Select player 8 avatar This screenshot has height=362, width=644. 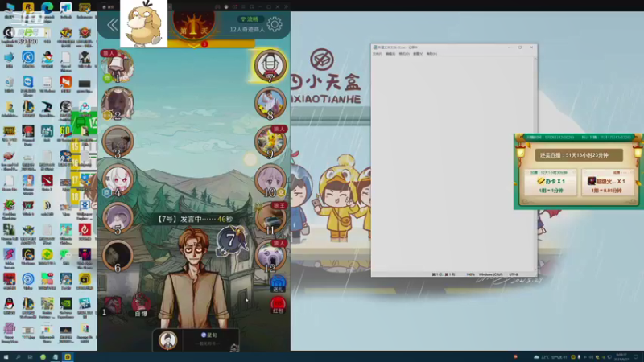click(x=270, y=104)
